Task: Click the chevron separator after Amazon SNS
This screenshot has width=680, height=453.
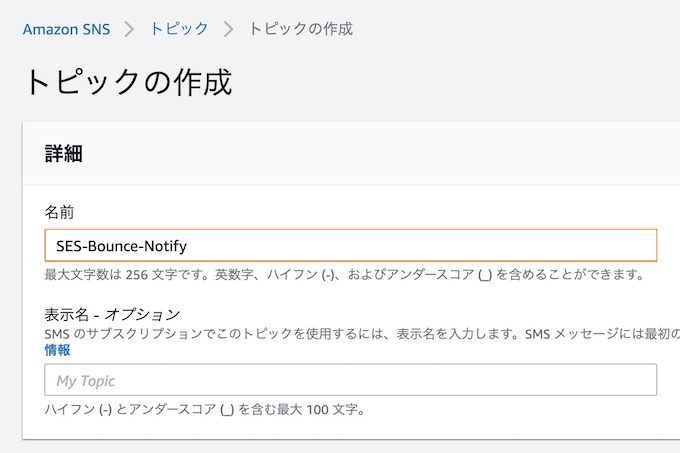Action: (129, 29)
